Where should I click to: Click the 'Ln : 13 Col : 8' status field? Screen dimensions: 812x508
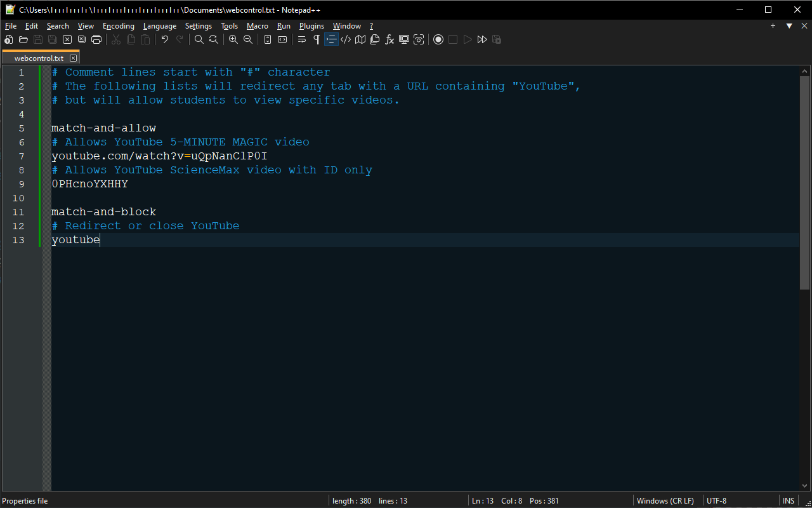coord(516,501)
